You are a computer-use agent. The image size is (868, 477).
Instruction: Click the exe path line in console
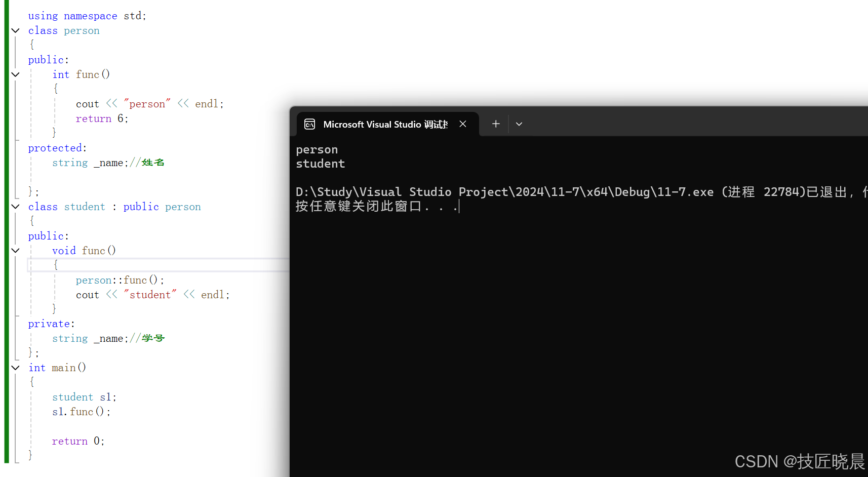[581, 192]
